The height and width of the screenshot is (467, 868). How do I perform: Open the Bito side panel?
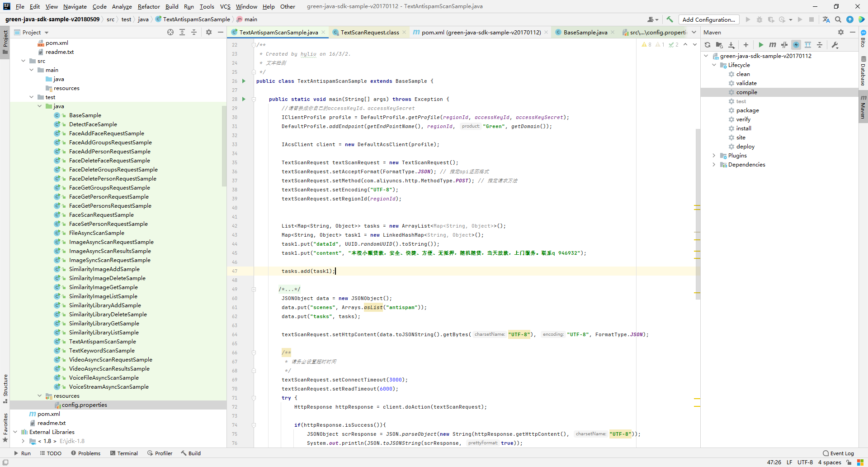click(863, 38)
